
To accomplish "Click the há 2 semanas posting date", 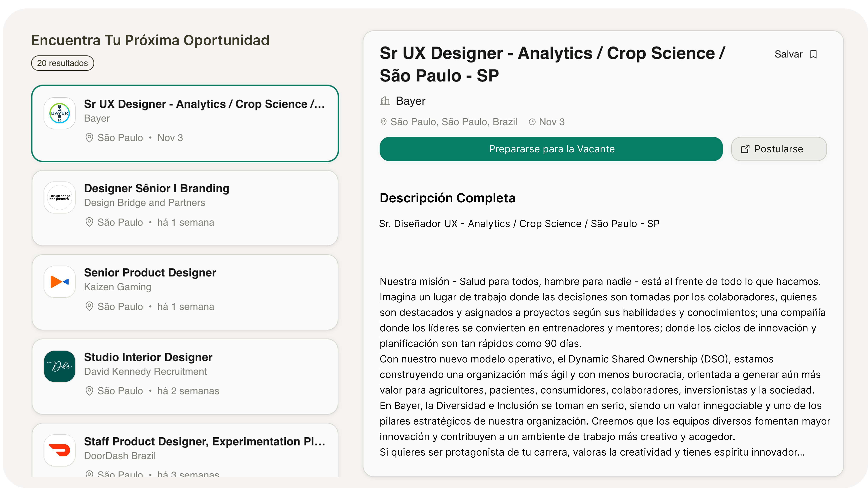I will click(x=188, y=391).
